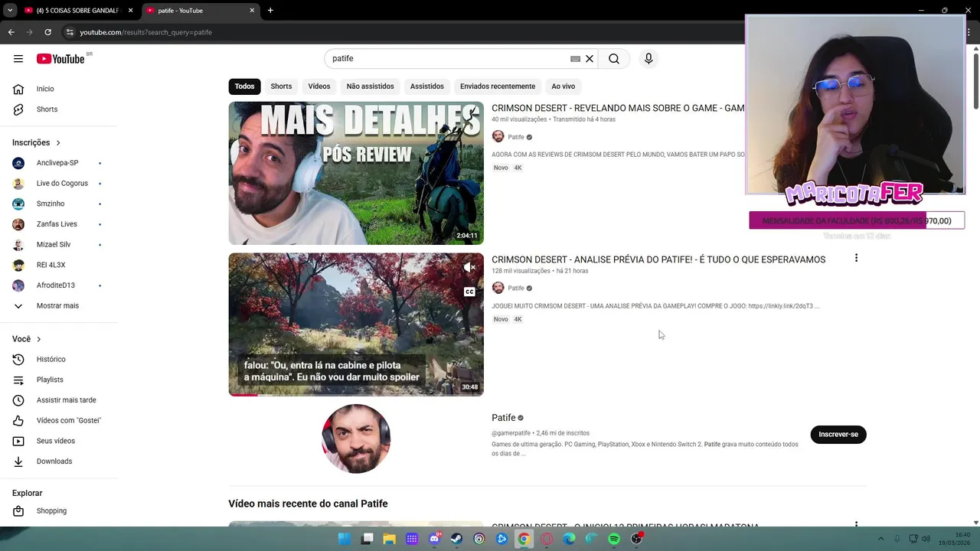Clear the search box with the X
The image size is (980, 551).
coord(590,59)
